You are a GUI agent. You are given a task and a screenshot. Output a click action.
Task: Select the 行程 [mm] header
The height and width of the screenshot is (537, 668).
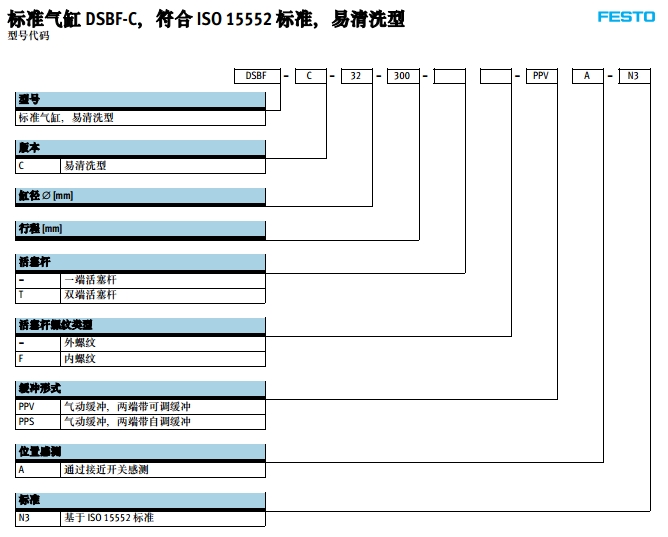141,229
